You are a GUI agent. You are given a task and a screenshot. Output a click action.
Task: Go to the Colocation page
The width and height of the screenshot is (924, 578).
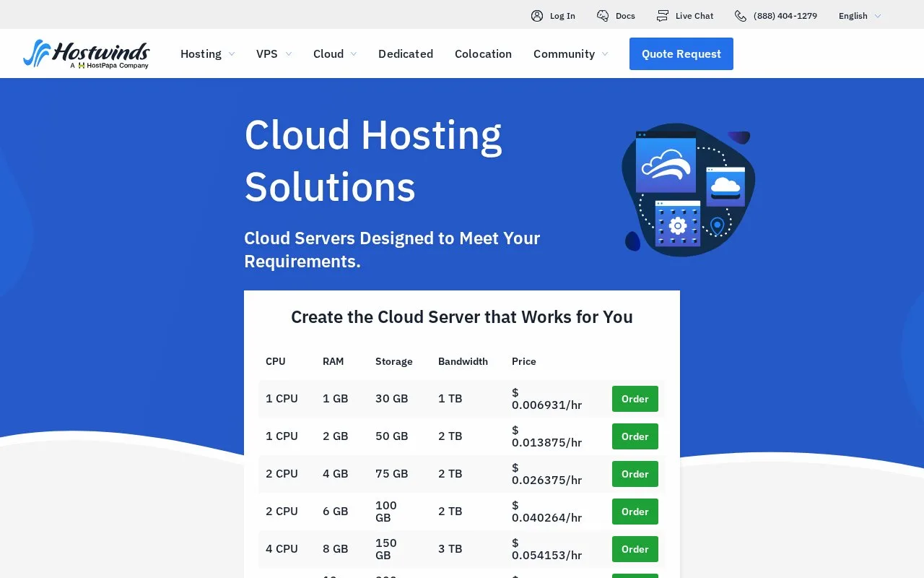(x=483, y=54)
